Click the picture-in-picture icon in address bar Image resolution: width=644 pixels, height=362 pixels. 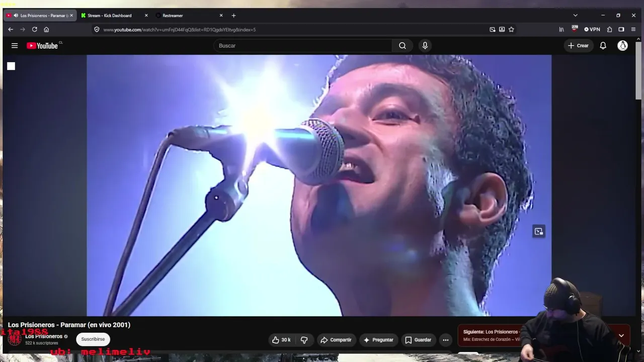[493, 30]
